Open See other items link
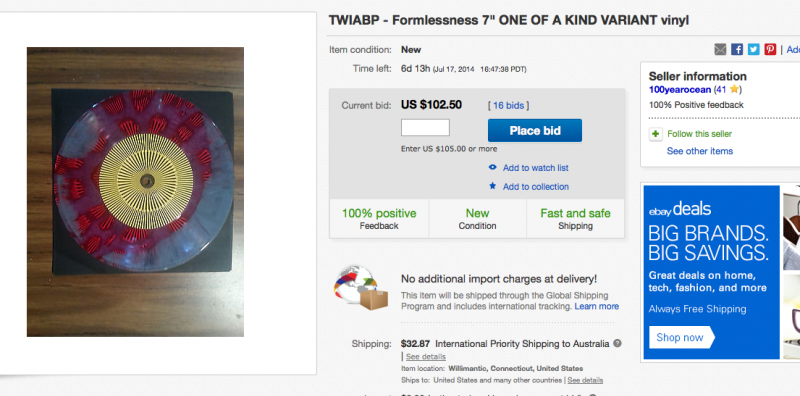 click(x=699, y=151)
